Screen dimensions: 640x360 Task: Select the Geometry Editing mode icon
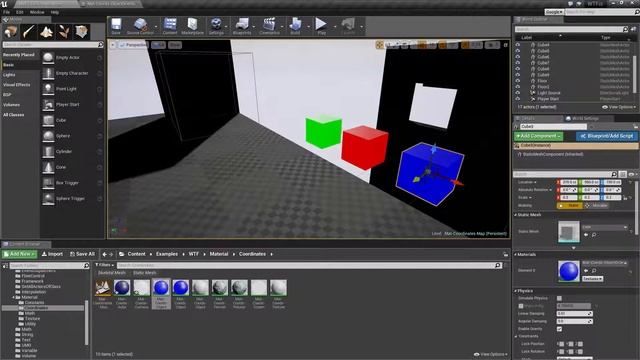pyautogui.click(x=81, y=31)
